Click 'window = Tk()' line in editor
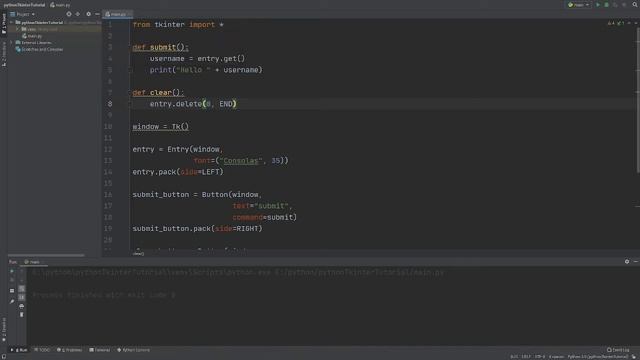The image size is (640, 360). [160, 127]
